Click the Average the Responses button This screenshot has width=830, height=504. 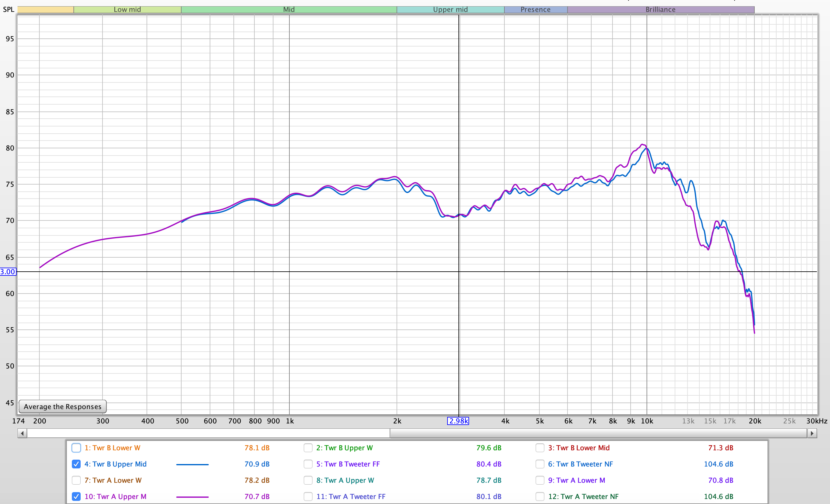point(62,406)
